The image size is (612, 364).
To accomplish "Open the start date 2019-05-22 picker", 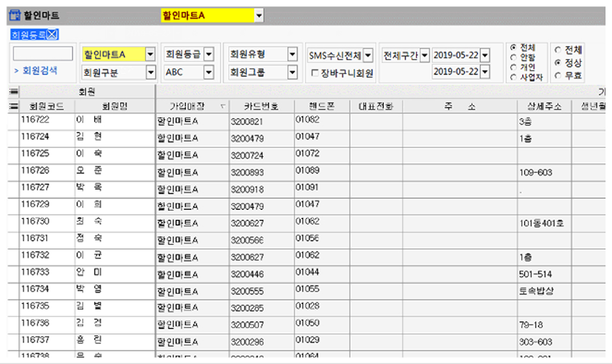I will pyautogui.click(x=485, y=55).
